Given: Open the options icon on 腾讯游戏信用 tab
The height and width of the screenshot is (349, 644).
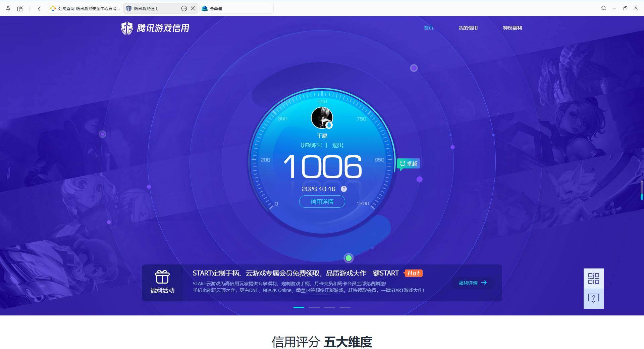Looking at the screenshot, I should pos(184,8).
